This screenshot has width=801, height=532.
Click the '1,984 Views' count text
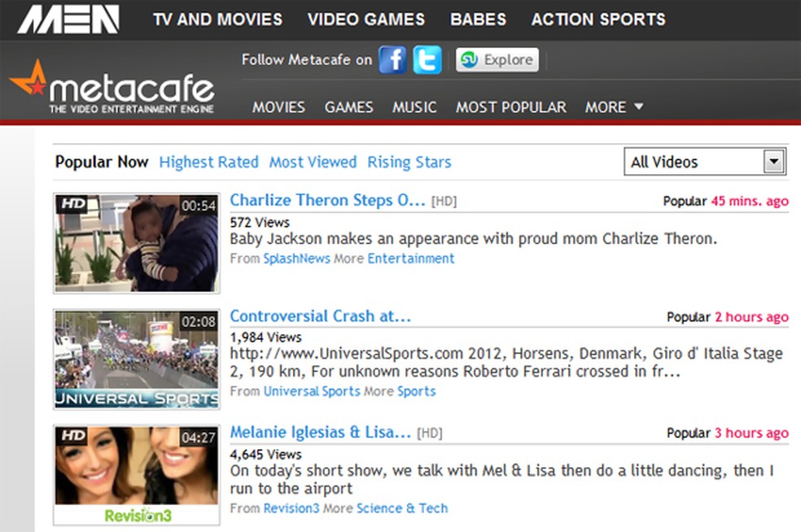(x=265, y=338)
